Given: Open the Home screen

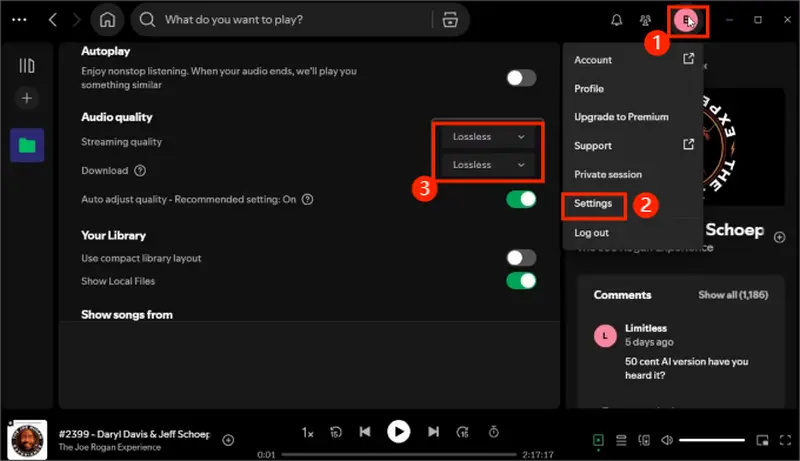Looking at the screenshot, I should pos(107,20).
